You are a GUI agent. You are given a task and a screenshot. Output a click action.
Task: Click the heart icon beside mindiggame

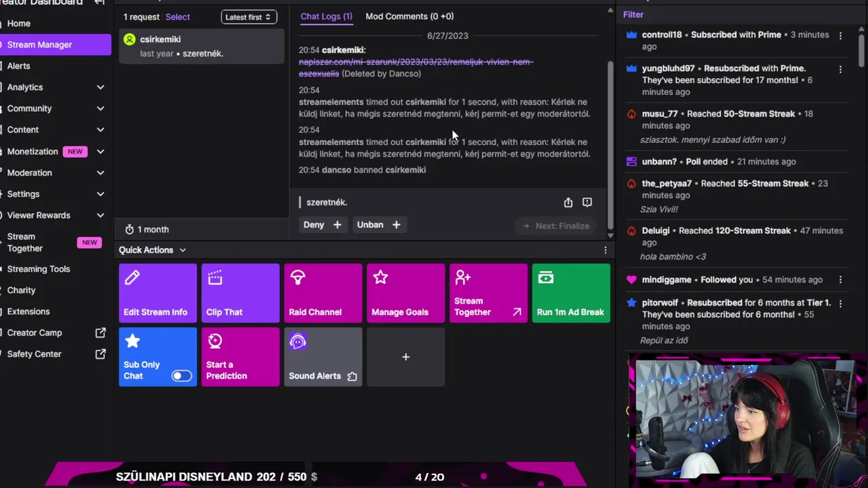click(x=631, y=279)
